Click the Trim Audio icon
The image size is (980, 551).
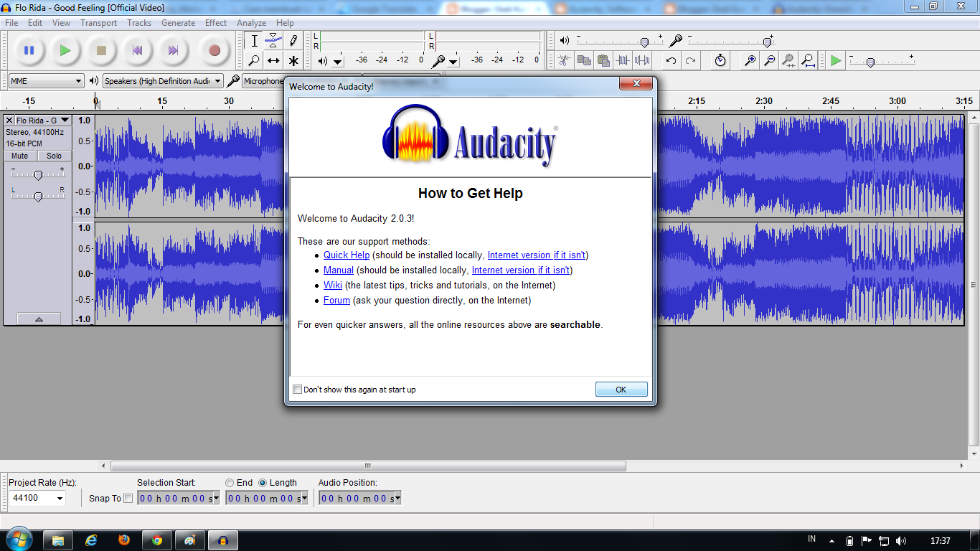[621, 61]
